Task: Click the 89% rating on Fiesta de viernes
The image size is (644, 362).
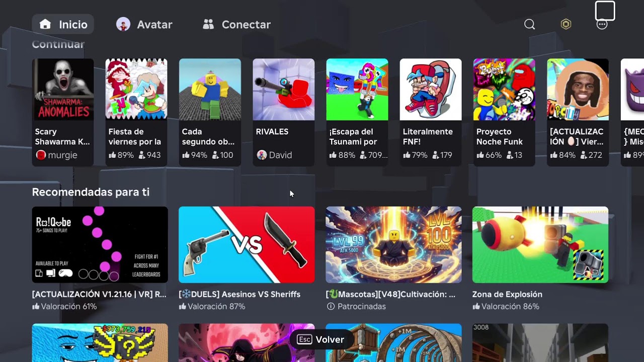Action: click(121, 155)
